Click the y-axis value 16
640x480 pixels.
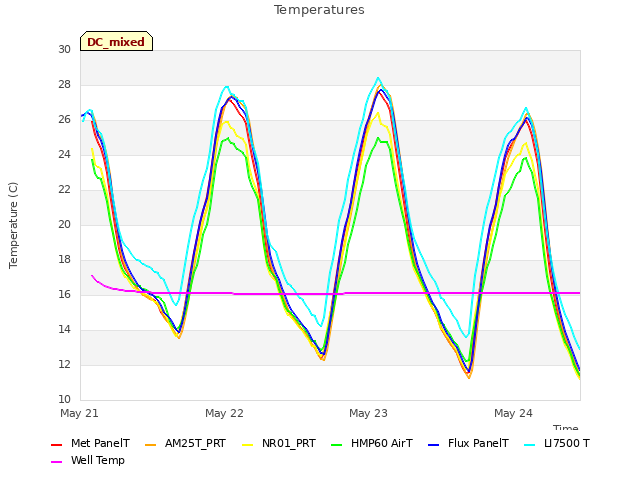[x=64, y=294]
